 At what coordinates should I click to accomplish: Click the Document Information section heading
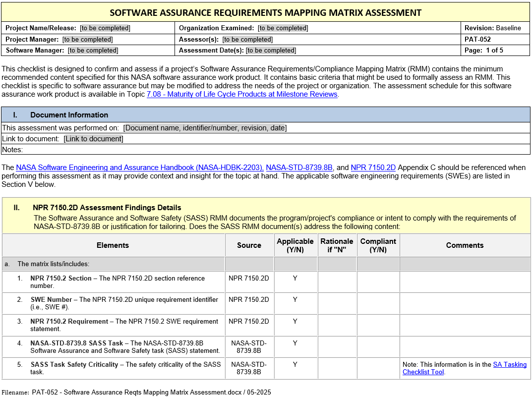pyautogui.click(x=69, y=115)
